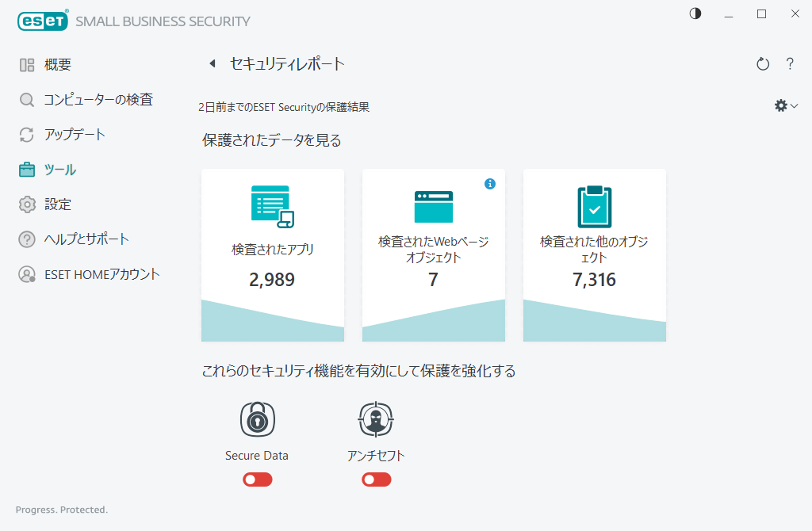Click the back arrow next to セキュリティレポート
The width and height of the screenshot is (812, 531).
click(x=212, y=64)
